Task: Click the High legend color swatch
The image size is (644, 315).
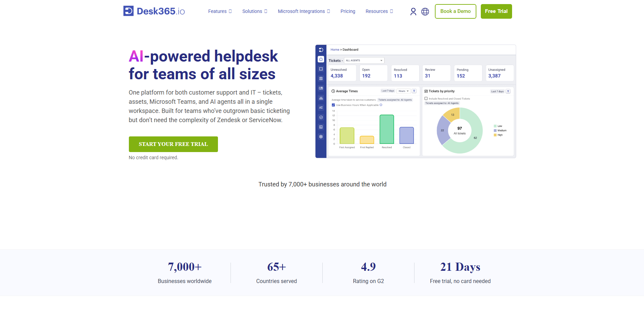Action: pyautogui.click(x=495, y=135)
